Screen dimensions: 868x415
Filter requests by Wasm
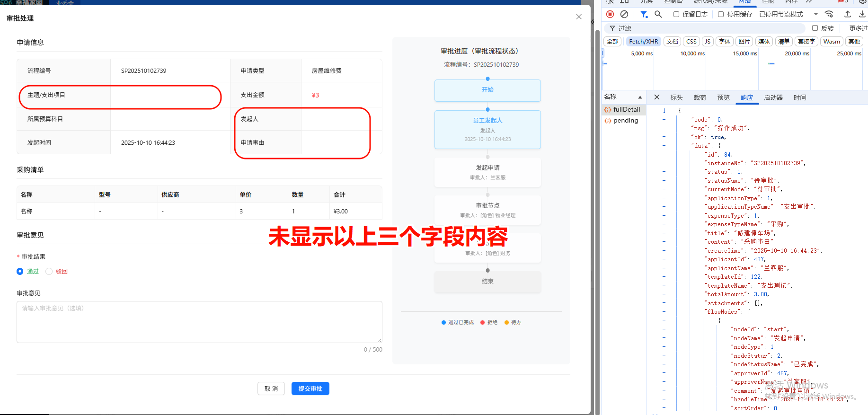point(832,41)
